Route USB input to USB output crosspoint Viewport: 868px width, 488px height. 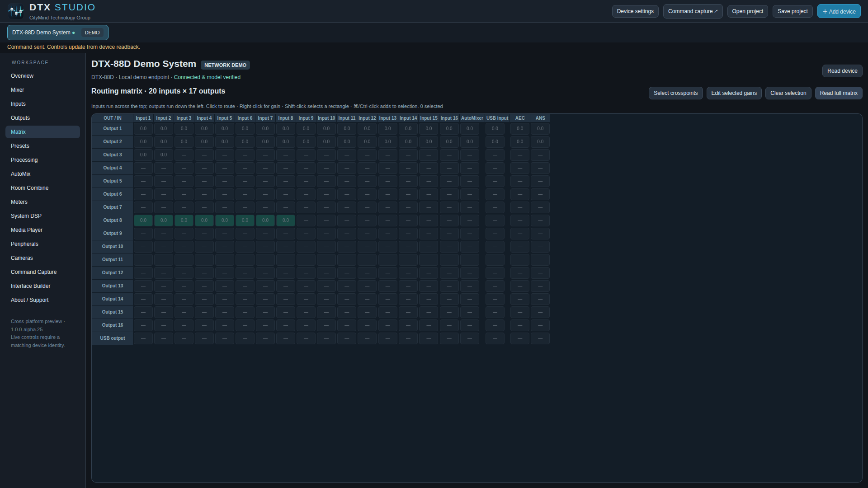click(x=495, y=338)
